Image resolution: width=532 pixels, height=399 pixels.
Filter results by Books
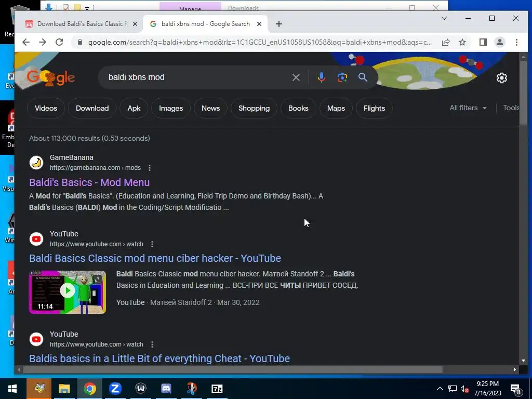point(298,108)
